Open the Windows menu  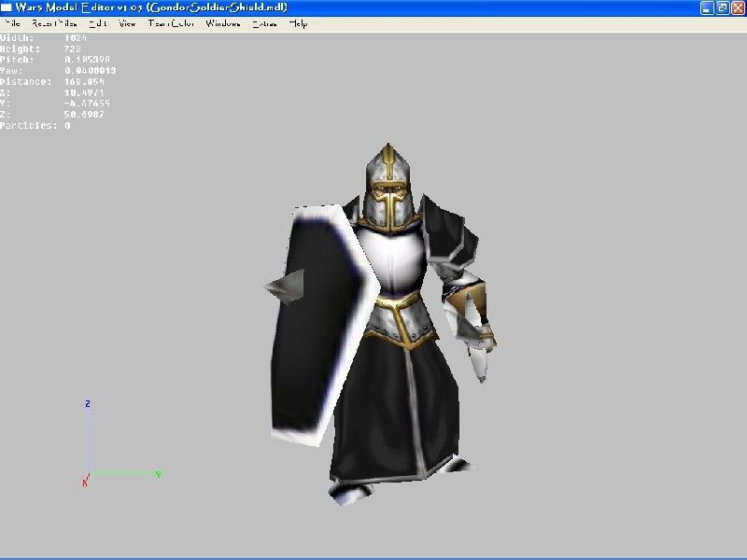click(x=223, y=23)
